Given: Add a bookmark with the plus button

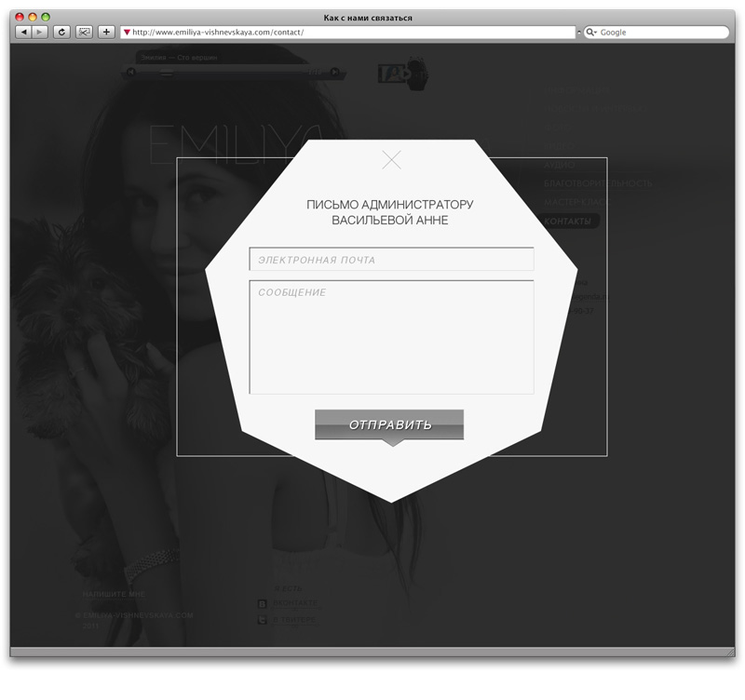Looking at the screenshot, I should click(106, 32).
